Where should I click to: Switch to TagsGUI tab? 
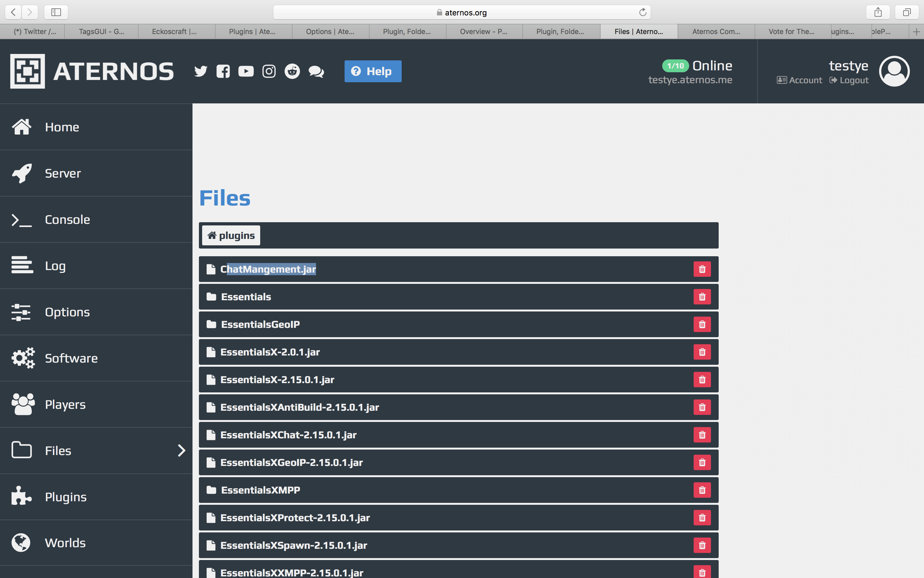tap(102, 32)
